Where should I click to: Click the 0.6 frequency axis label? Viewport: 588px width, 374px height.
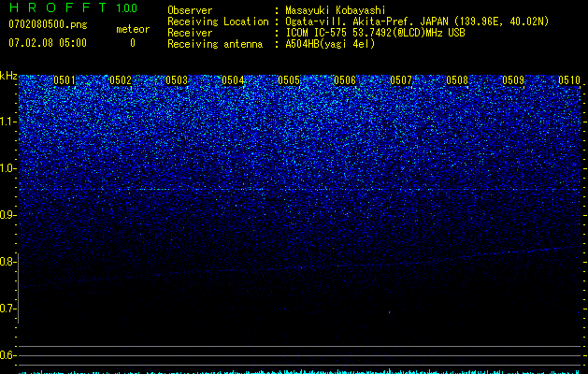(7, 355)
